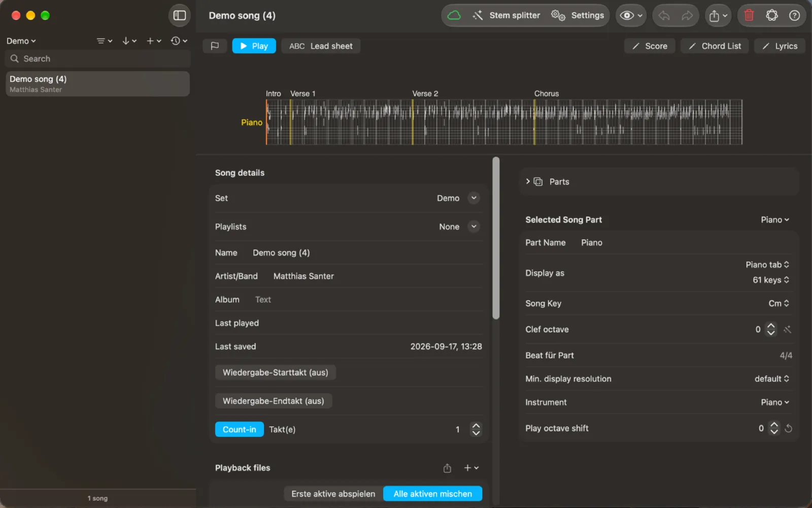The height and width of the screenshot is (508, 812).
Task: Click the undo arrow icon
Action: coord(664,16)
